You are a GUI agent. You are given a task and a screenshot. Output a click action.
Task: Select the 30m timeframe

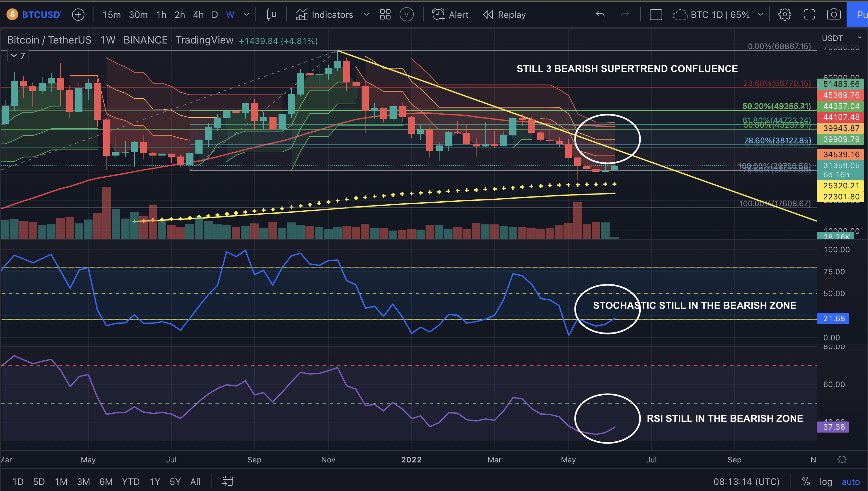click(138, 15)
